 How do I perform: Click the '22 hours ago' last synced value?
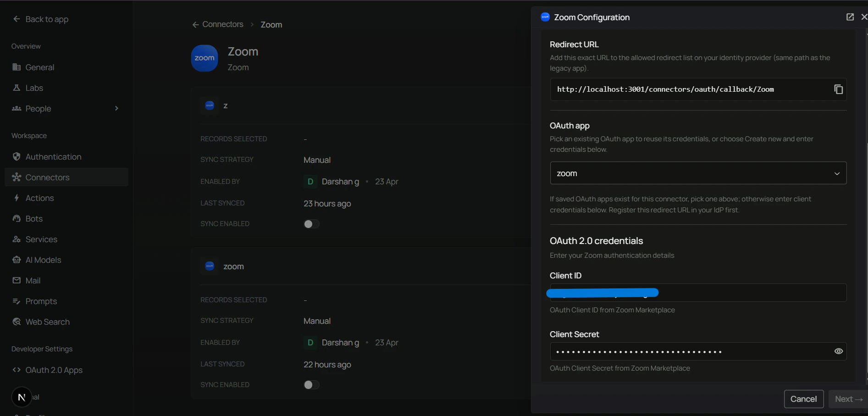coord(327,365)
